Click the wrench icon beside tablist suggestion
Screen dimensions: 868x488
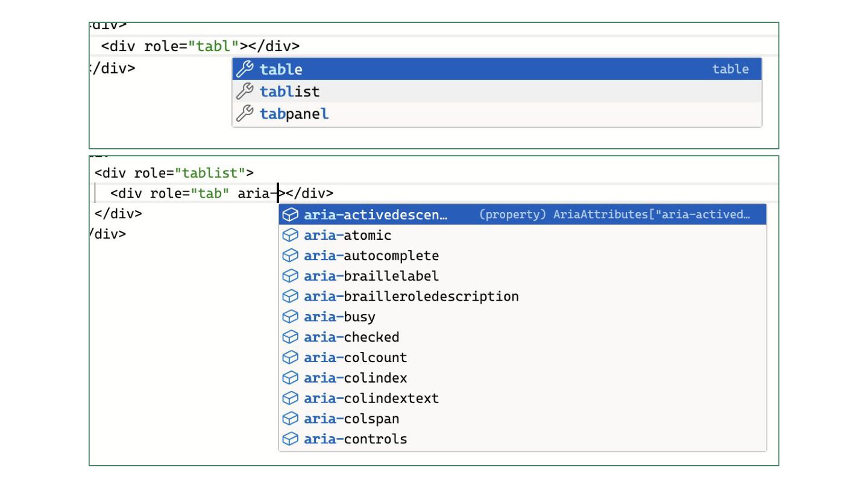pos(244,92)
